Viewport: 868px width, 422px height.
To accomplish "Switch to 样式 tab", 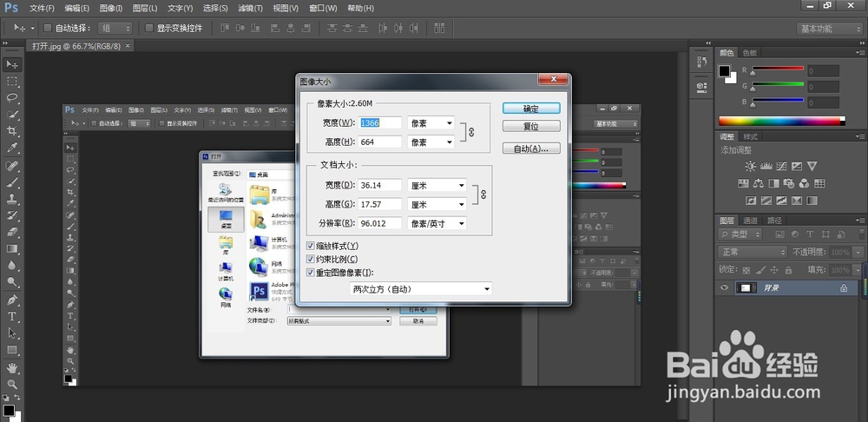I will (750, 136).
